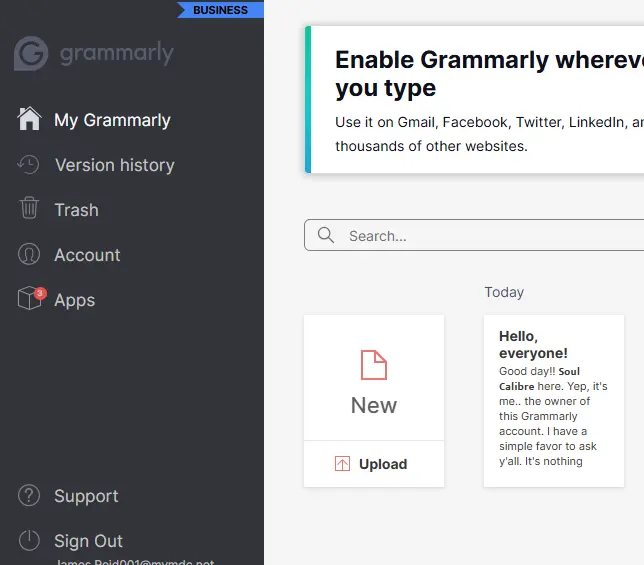This screenshot has width=644, height=565.
Task: Open the Account menu item
Action: point(87,255)
